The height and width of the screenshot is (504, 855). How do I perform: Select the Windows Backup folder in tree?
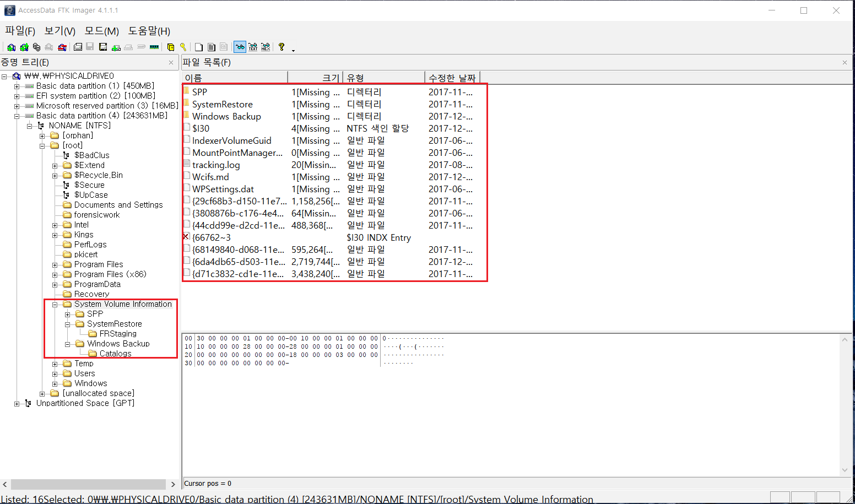(118, 344)
